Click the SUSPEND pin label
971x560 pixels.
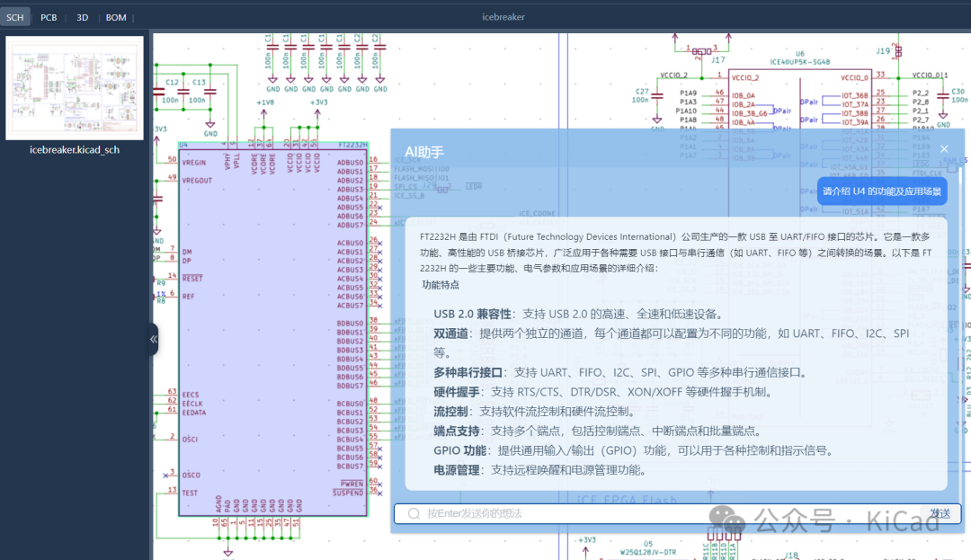tap(348, 493)
